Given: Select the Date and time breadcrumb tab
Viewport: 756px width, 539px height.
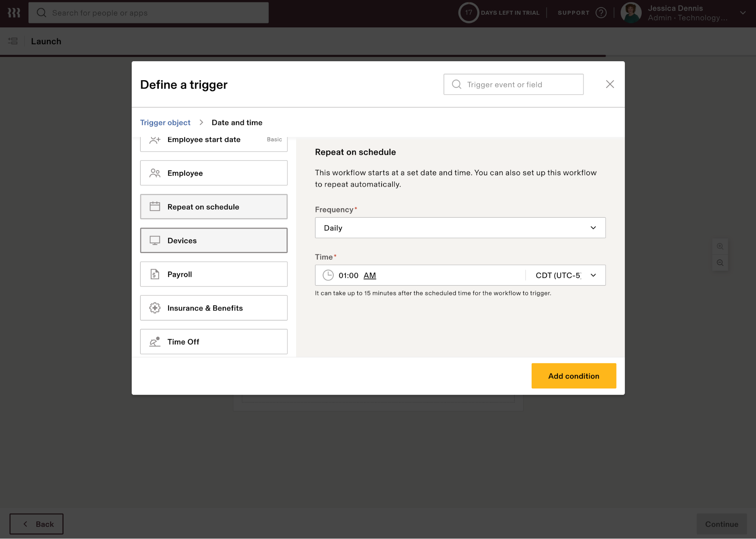Looking at the screenshot, I should click(237, 122).
